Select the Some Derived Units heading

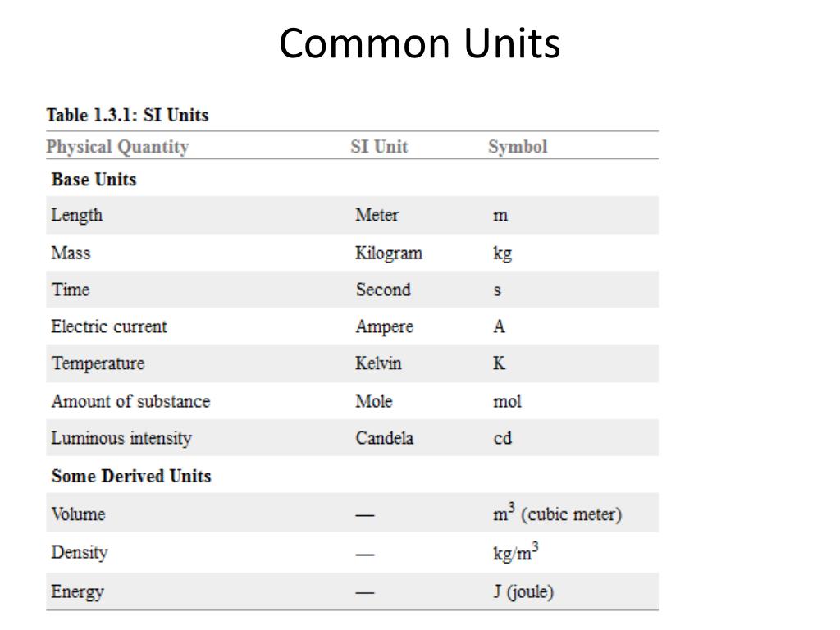coord(131,476)
